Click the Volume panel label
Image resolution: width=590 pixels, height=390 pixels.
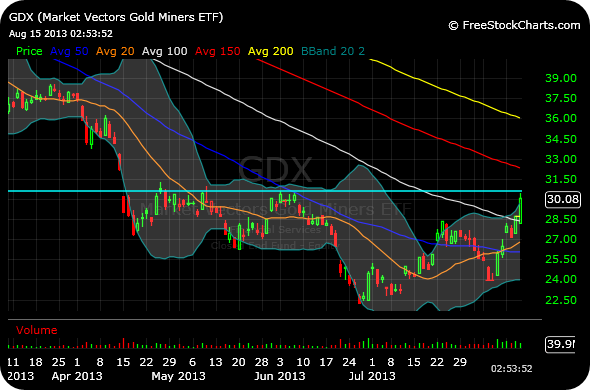36,330
